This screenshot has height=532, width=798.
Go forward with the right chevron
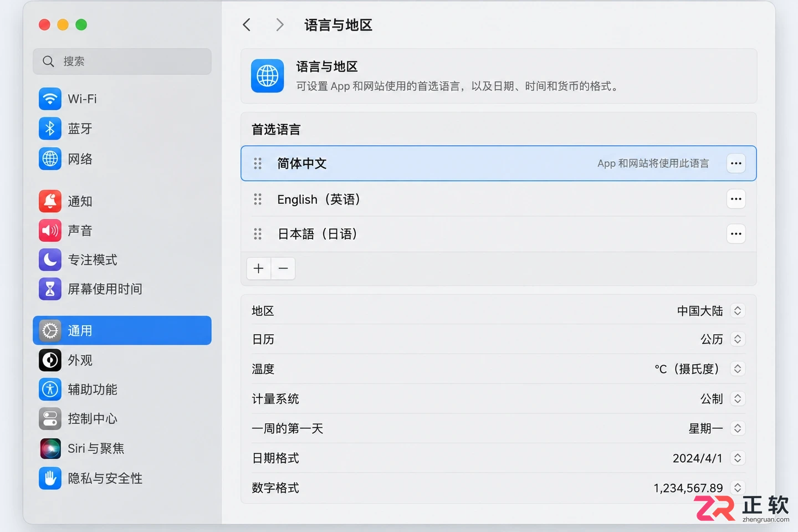click(x=280, y=25)
